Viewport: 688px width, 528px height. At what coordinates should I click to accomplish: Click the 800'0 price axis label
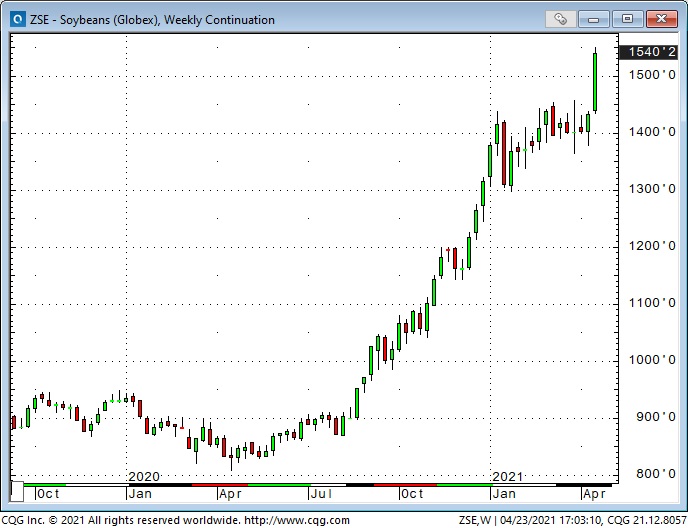click(656, 474)
